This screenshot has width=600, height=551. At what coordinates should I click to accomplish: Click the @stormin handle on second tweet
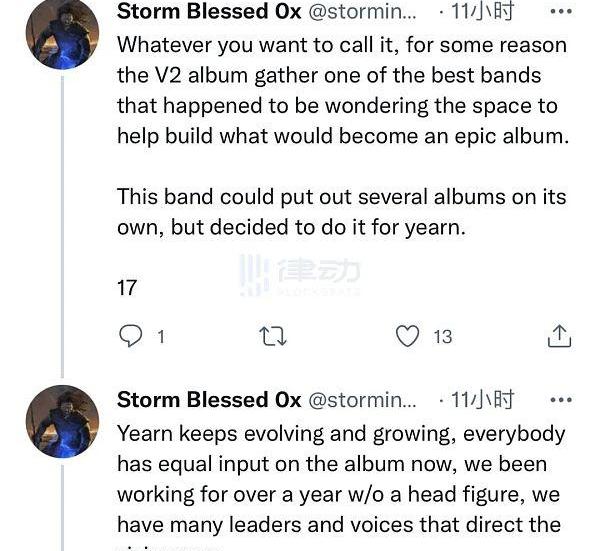pyautogui.click(x=361, y=400)
